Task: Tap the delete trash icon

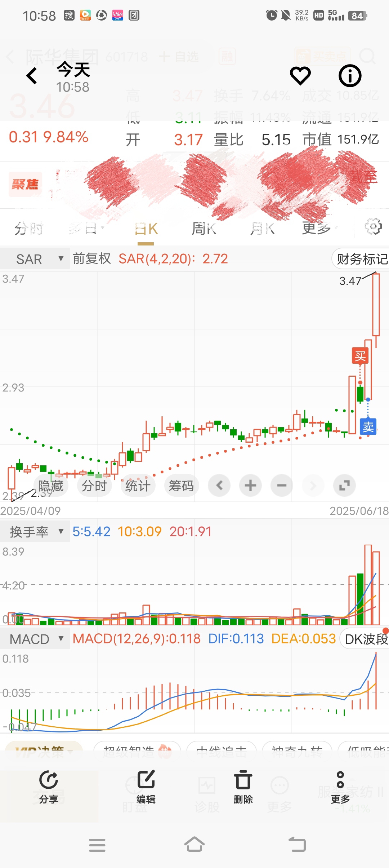Action: (x=243, y=787)
